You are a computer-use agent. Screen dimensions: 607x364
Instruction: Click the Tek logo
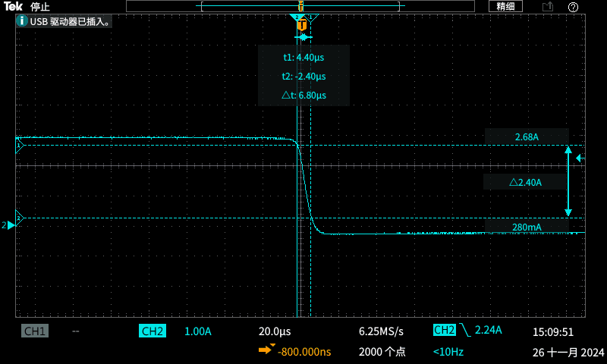13,6
